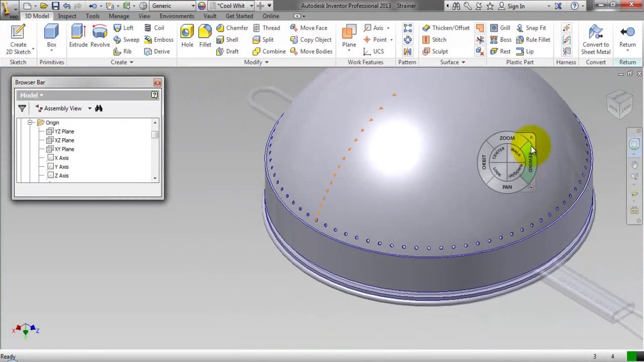
Task: Expand the Create panel dropdown
Action: (122, 62)
